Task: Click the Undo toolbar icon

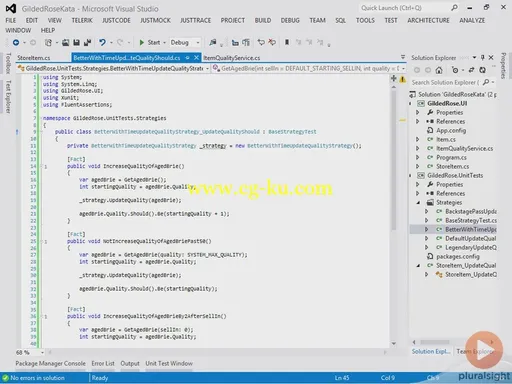Action: coord(102,42)
